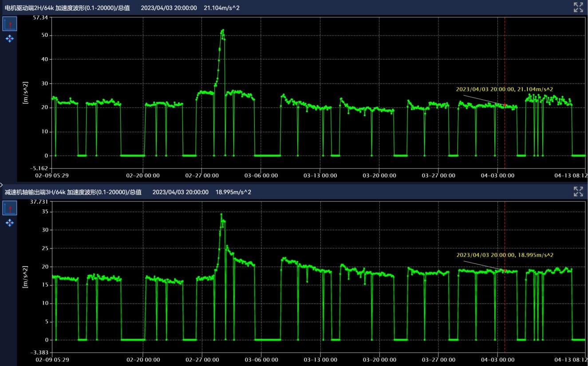Select cursor tool in the 减速机轴输出端3H chart

click(x=10, y=208)
